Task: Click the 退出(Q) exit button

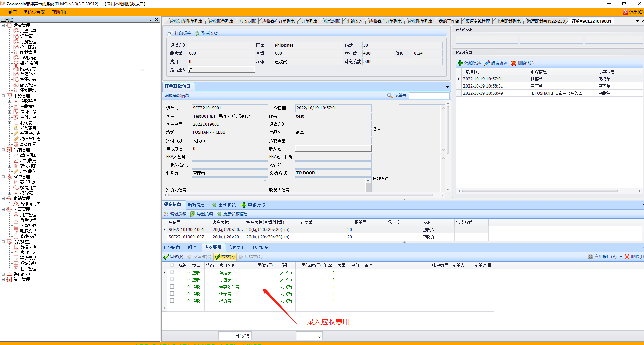Action: tap(633, 12)
